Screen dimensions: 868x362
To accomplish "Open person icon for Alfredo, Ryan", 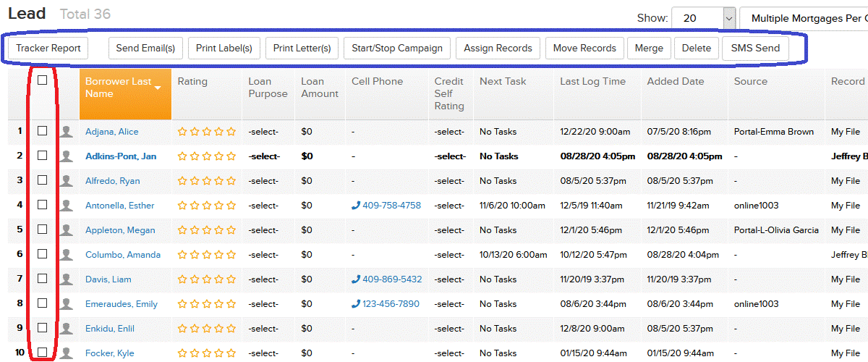I will pyautogui.click(x=67, y=181).
